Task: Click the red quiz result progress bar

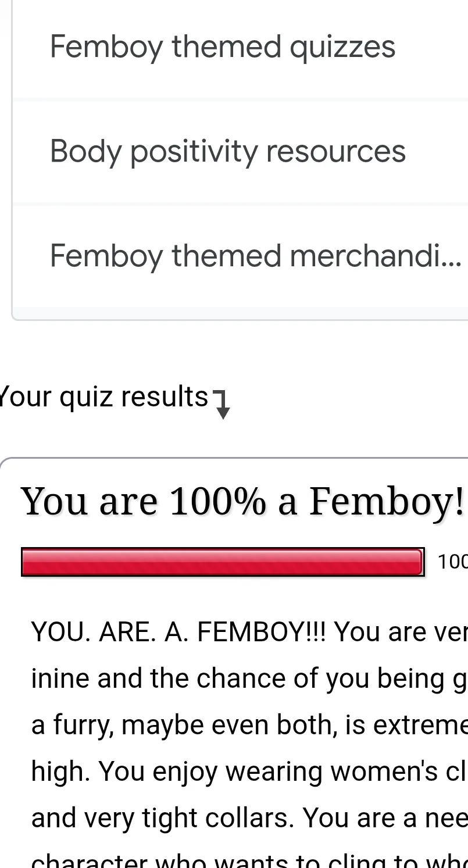Action: click(222, 562)
